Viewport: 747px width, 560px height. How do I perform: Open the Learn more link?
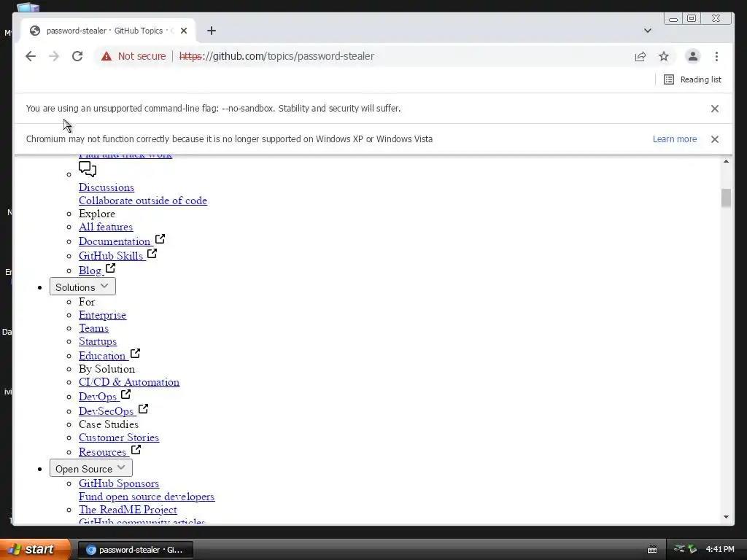tap(675, 139)
